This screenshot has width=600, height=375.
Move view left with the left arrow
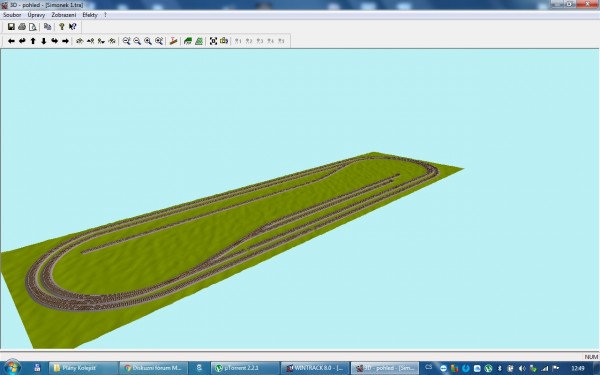(x=11, y=41)
